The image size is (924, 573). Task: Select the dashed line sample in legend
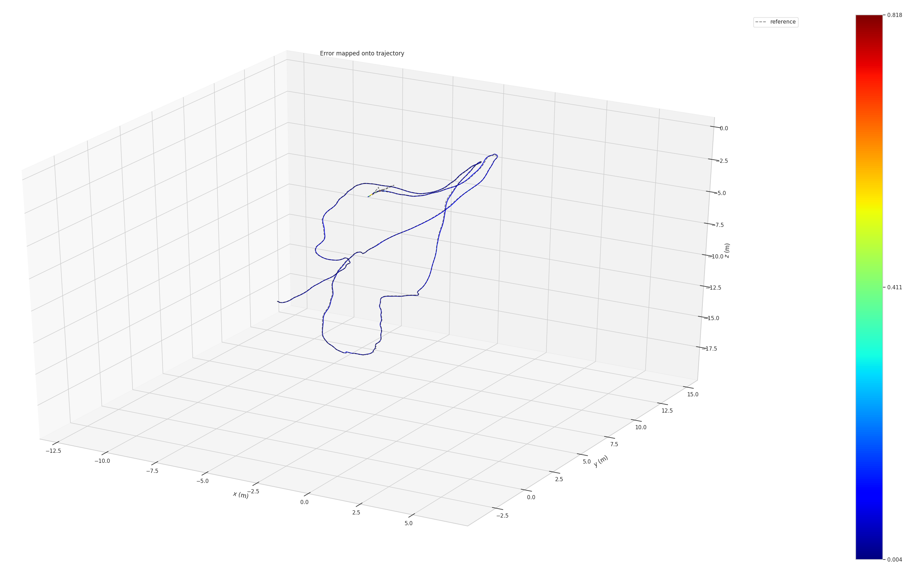point(761,21)
